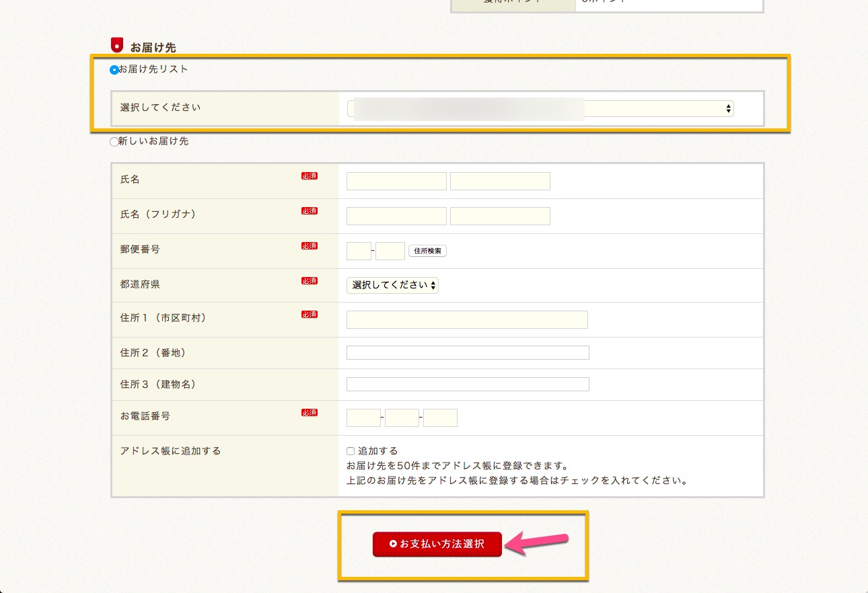This screenshot has height=593, width=868.
Task: Click the red お届け先 section heading icon
Action: pyautogui.click(x=117, y=45)
